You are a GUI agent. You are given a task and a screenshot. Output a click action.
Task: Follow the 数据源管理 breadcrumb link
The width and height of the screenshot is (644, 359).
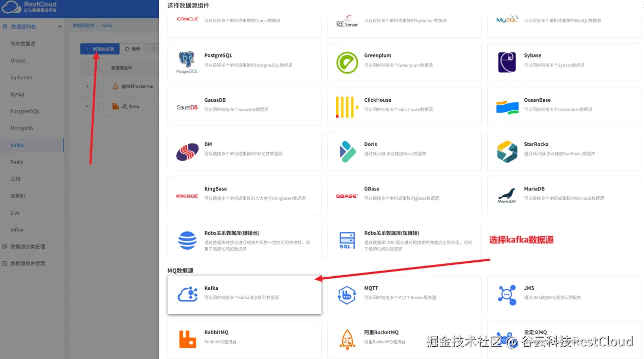tap(83, 25)
